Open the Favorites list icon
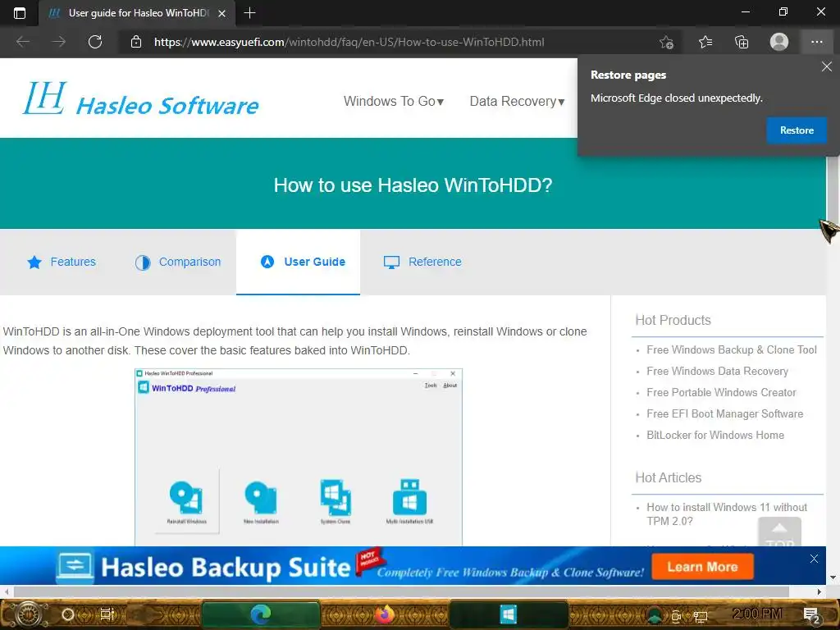 point(705,42)
